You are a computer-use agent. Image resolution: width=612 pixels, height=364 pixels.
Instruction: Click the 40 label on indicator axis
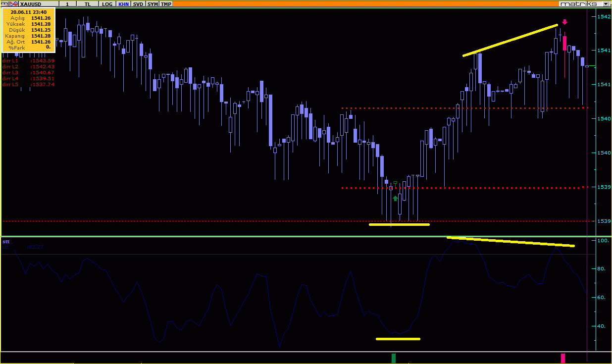[x=602, y=326]
